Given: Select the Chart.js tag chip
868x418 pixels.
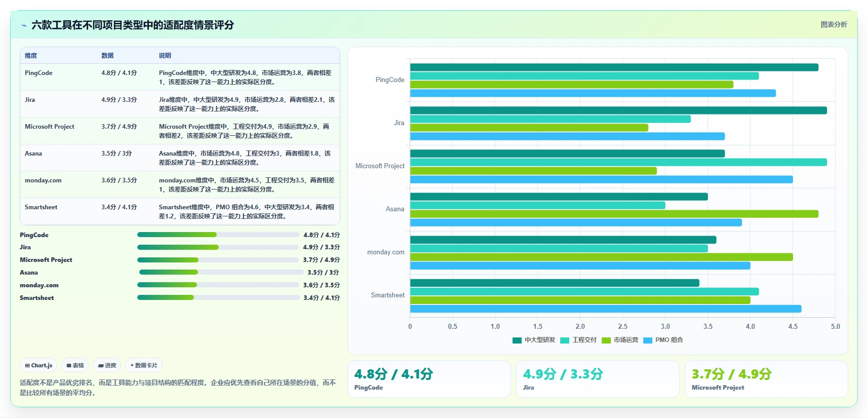Looking at the screenshot, I should point(39,365).
